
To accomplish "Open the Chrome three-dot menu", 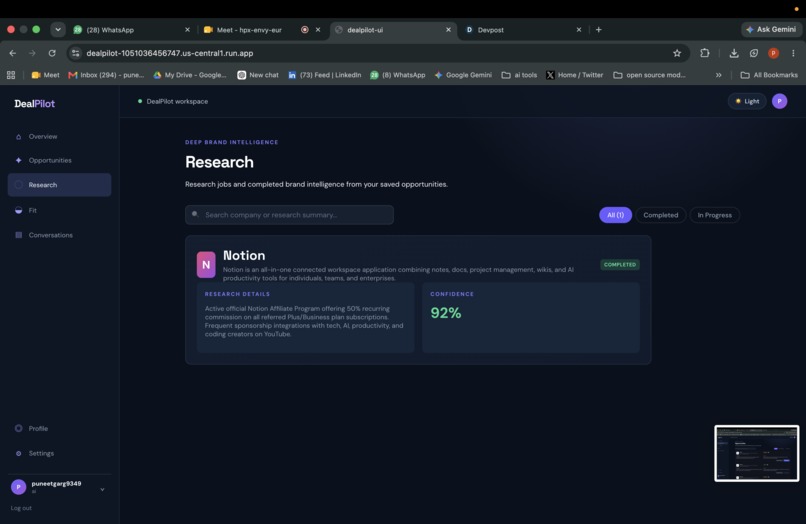I will [793, 53].
